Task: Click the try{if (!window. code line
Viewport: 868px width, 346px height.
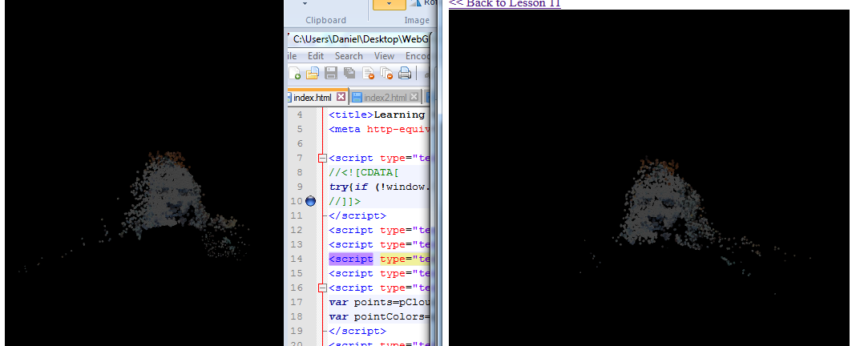Action: (x=379, y=187)
